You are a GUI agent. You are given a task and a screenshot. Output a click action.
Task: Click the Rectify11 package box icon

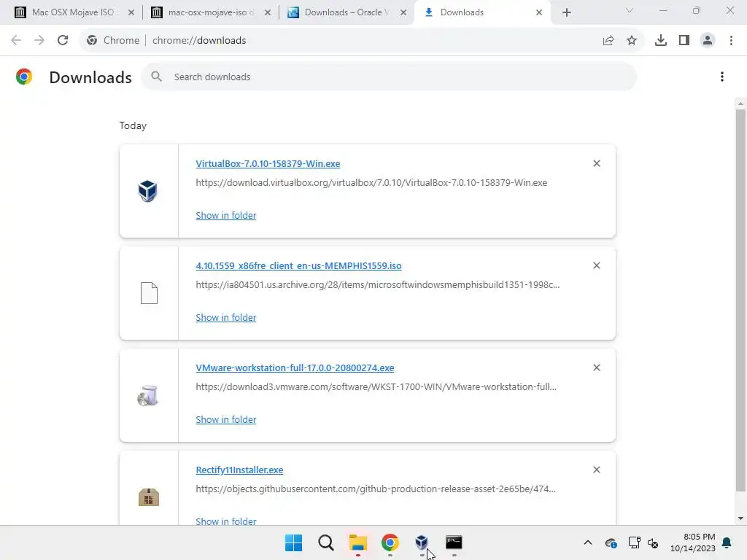click(x=149, y=497)
